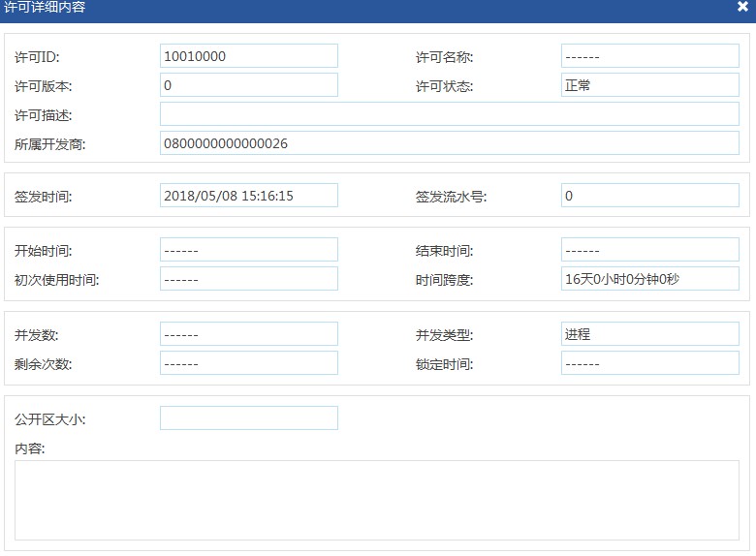Click the 许可详细内容 title bar text
756x556 pixels.
pyautogui.click(x=45, y=7)
